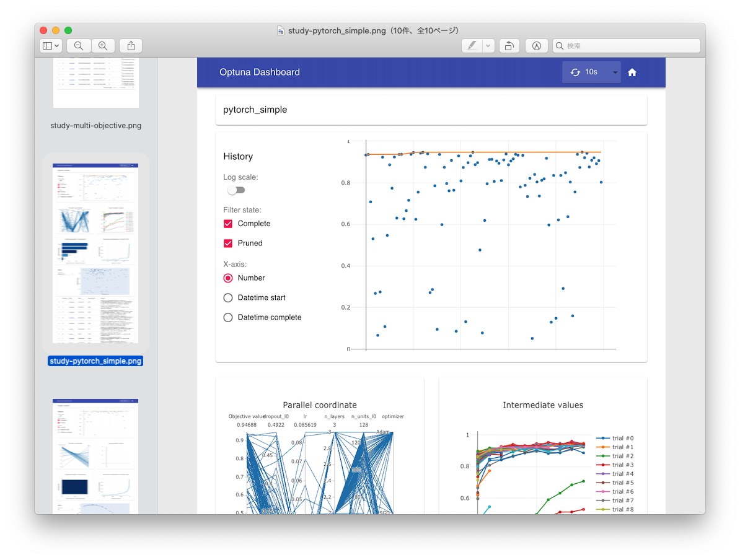Click the sidebar view icon in the toolbar
The width and height of the screenshot is (740, 560).
tap(47, 45)
